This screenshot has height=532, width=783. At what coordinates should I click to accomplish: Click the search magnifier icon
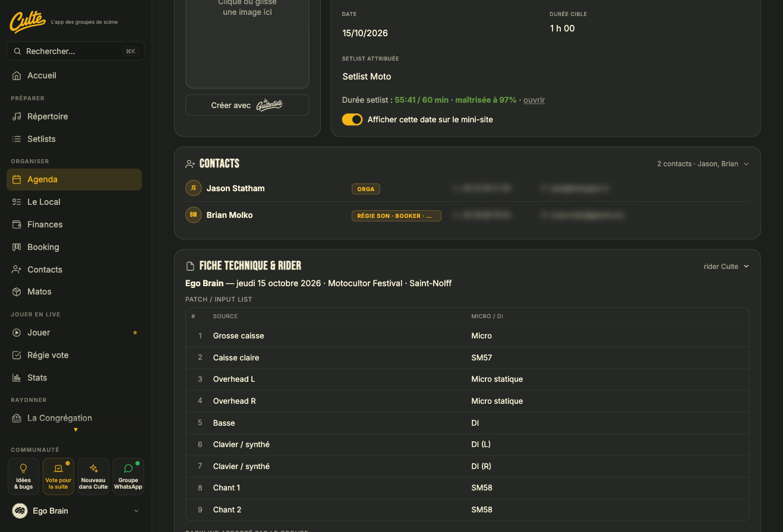point(18,51)
